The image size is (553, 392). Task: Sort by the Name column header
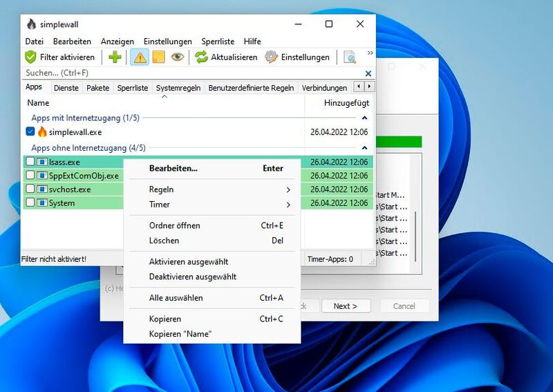coord(163,103)
